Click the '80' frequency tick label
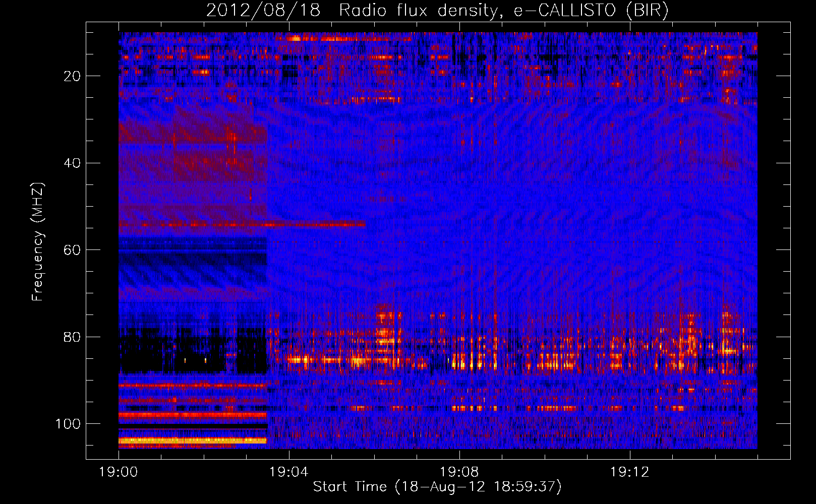This screenshot has width=816, height=504. point(73,337)
